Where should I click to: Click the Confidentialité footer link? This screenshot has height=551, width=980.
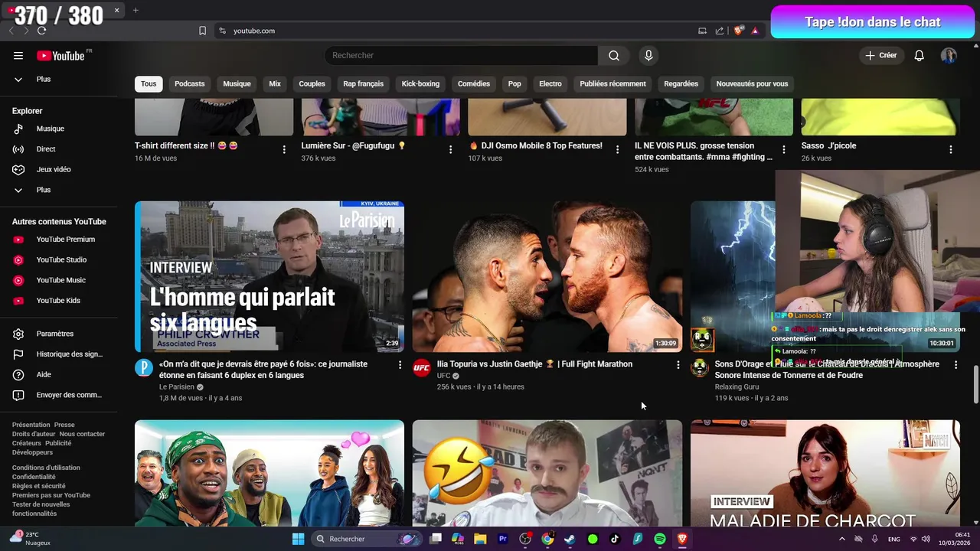[34, 477]
